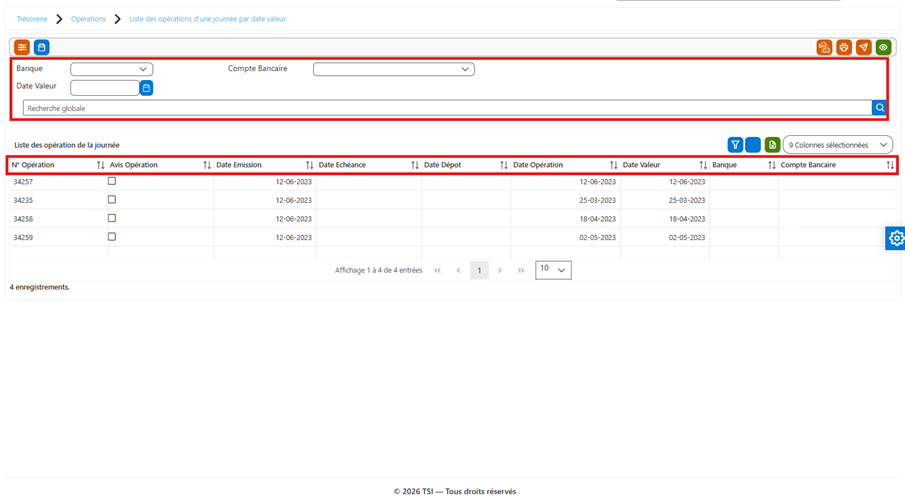Click the Compte Bancaire column header label
905x502 pixels.
(x=808, y=165)
